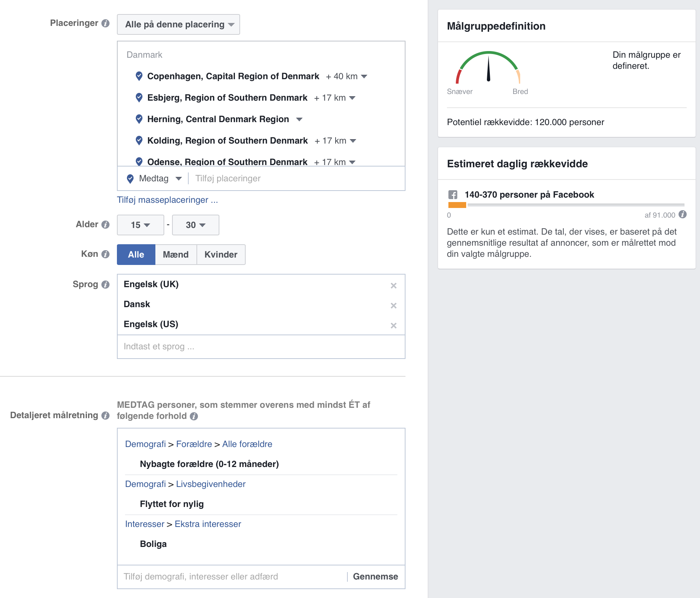Viewport: 700px width, 598px height.
Task: Open minimum age dropdown showing 15
Action: (x=140, y=225)
